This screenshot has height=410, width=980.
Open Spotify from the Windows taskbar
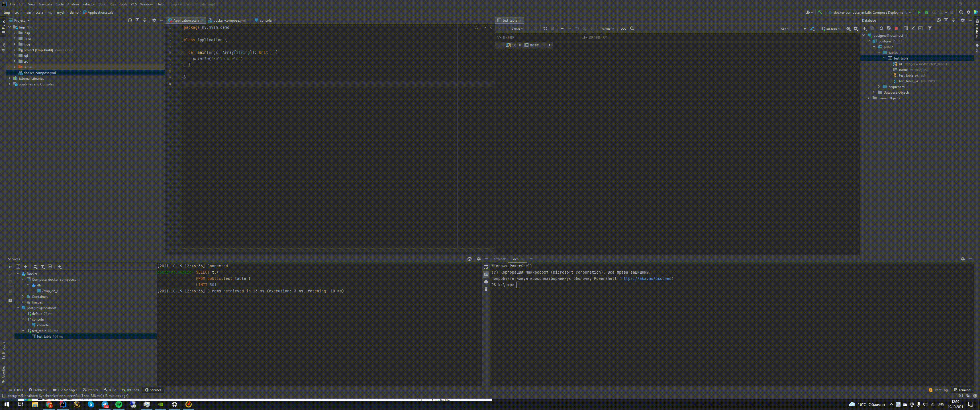pos(119,404)
